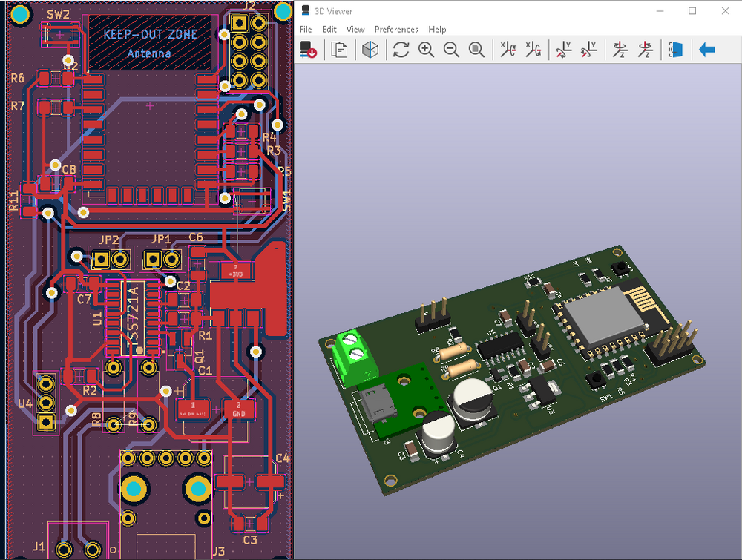This screenshot has width=742, height=560.
Task: Zoom in using the magnifier plus icon
Action: (427, 50)
